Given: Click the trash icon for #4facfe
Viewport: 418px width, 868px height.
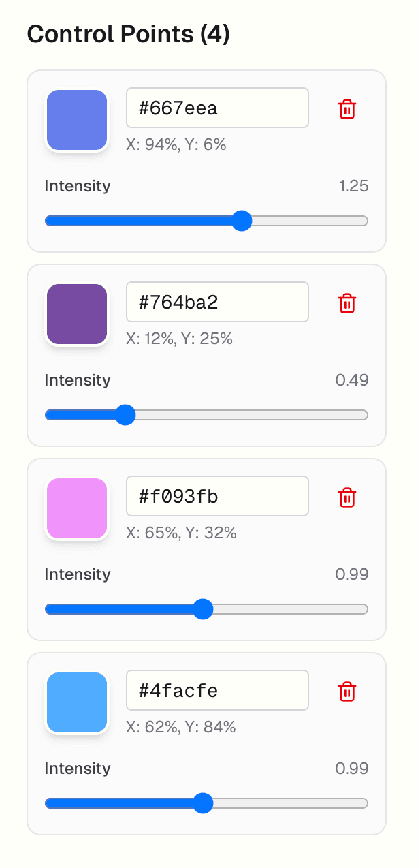Looking at the screenshot, I should pos(347,692).
